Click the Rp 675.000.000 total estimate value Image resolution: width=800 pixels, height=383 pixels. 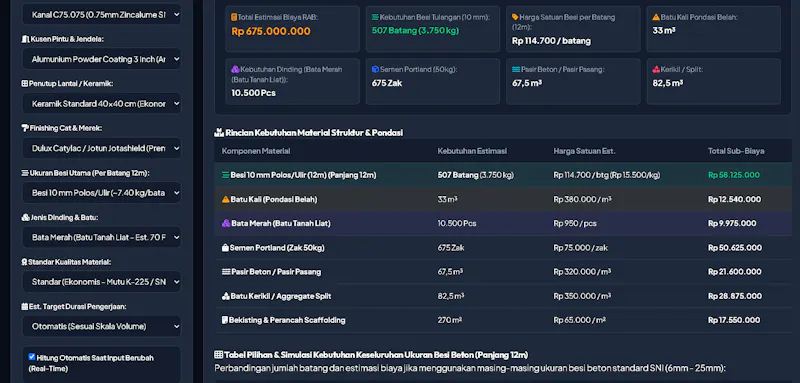271,31
